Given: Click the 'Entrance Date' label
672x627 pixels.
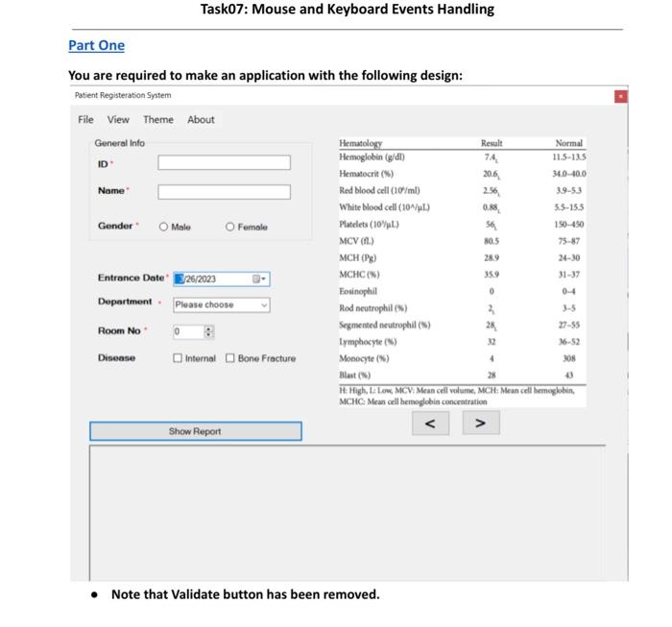Looking at the screenshot, I should pos(132,277).
